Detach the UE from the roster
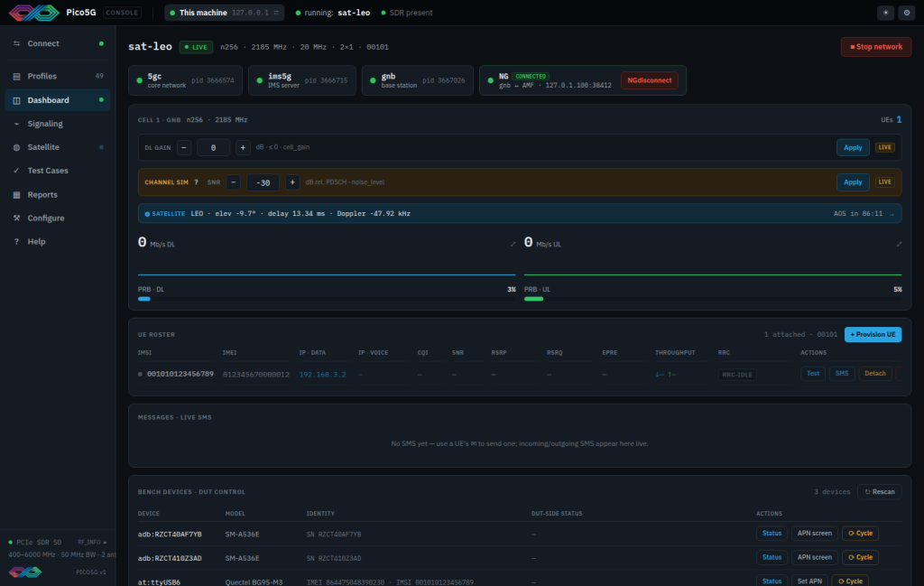 tap(875, 374)
